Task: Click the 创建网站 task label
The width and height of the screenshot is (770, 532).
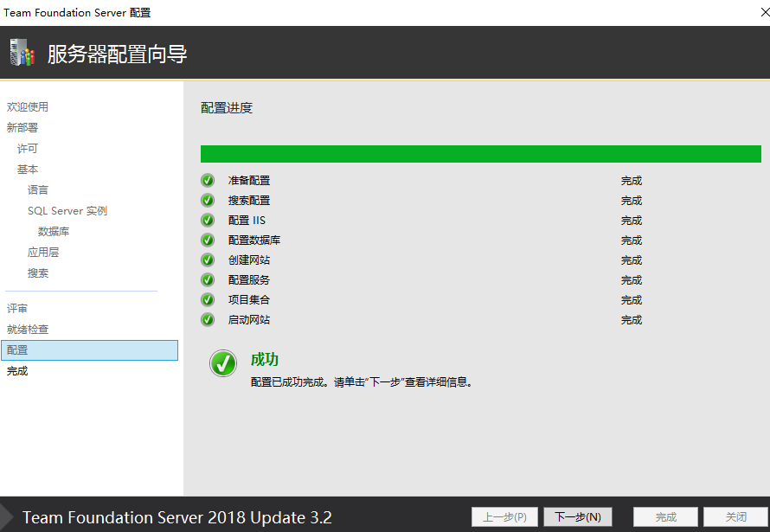Action: [x=249, y=260]
